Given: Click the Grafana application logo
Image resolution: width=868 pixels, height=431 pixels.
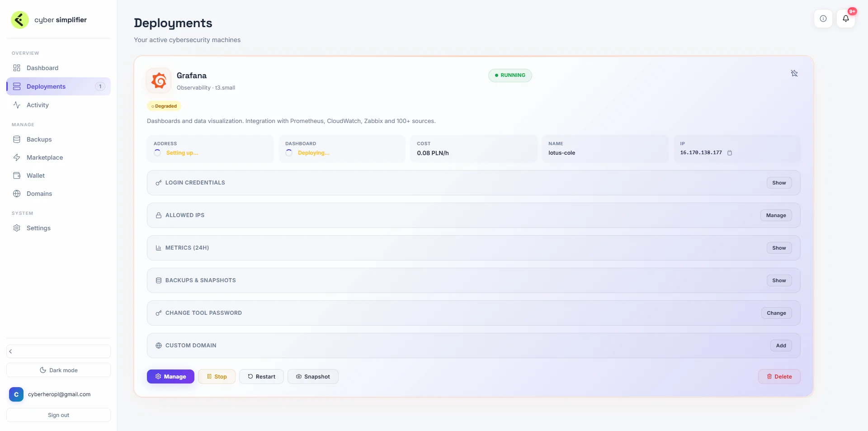Looking at the screenshot, I should pyautogui.click(x=159, y=81).
